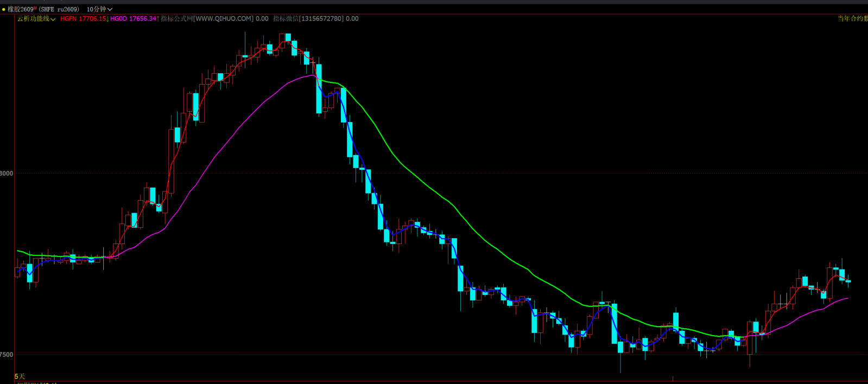
Task: Click the yellow dot before 橡胶2609
Action: (4, 9)
